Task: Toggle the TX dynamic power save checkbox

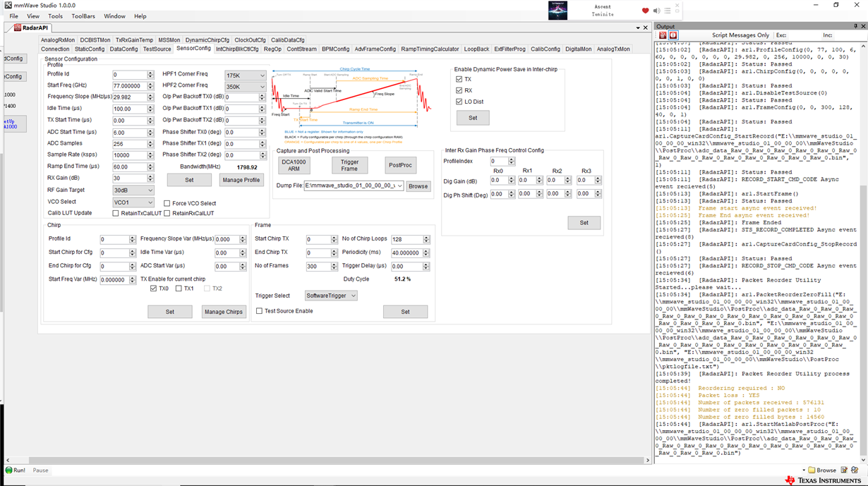Action: 459,80
